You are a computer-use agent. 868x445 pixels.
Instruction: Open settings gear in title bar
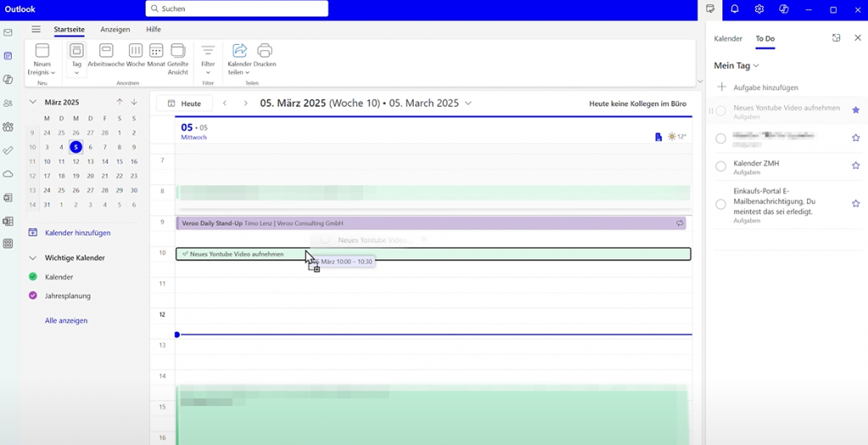click(x=759, y=9)
